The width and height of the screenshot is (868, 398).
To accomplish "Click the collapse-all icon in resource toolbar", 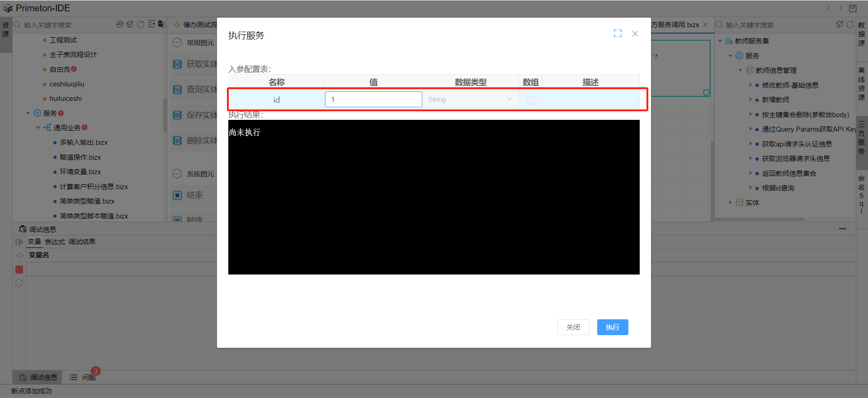I will tap(151, 24).
